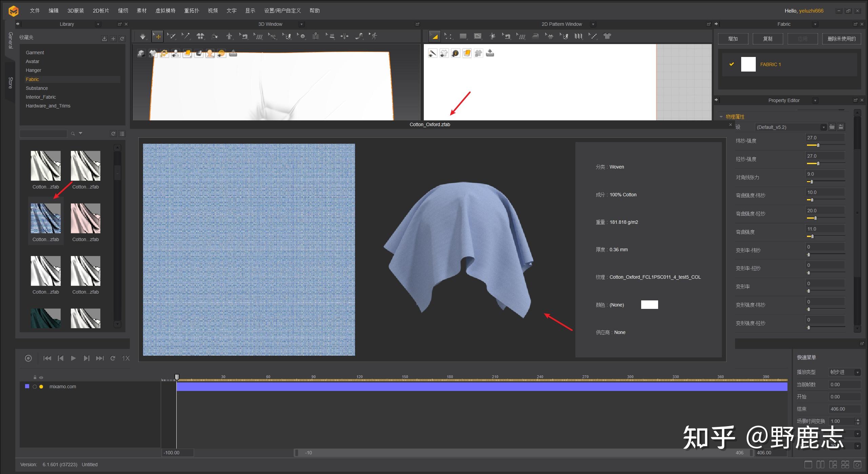Click the 增加 fabric button
868x474 pixels.
coord(733,39)
